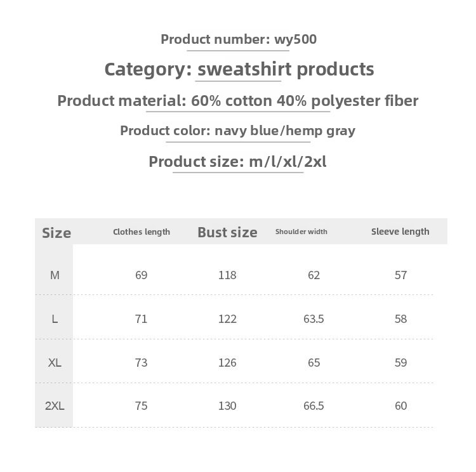476x472 pixels.
Task: Select the M size row label
Action: click(x=55, y=275)
